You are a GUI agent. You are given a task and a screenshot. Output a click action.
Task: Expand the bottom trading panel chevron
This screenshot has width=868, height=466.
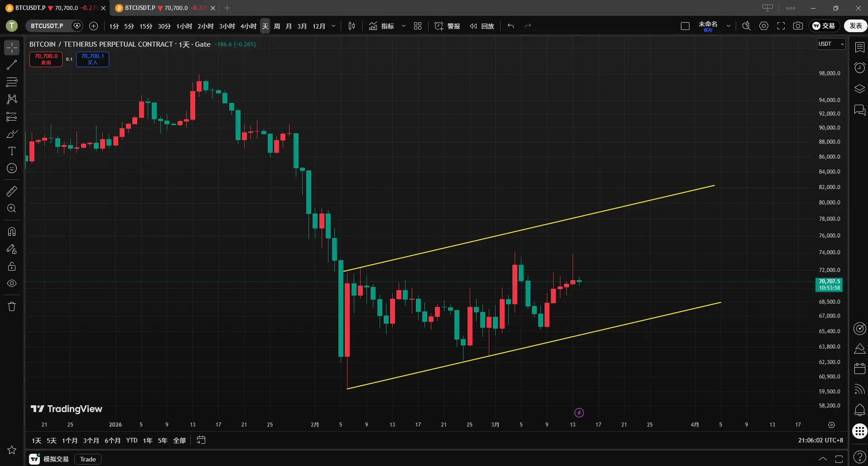(823, 459)
